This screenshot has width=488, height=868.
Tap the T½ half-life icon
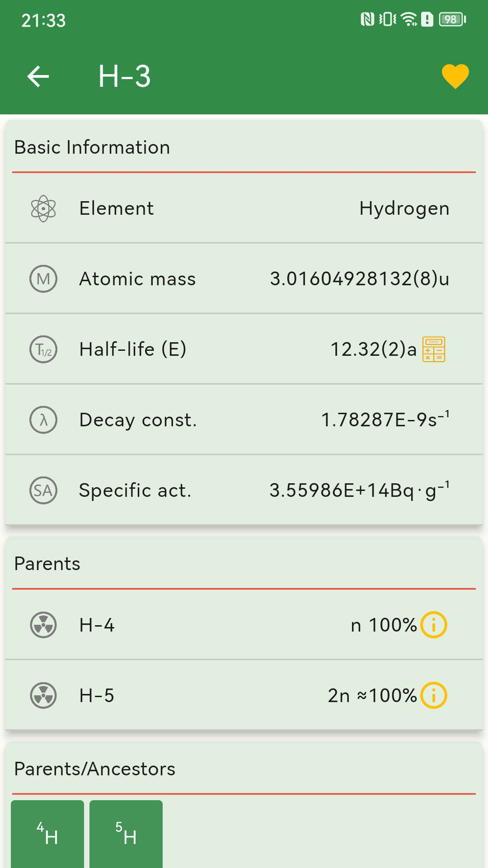43,349
